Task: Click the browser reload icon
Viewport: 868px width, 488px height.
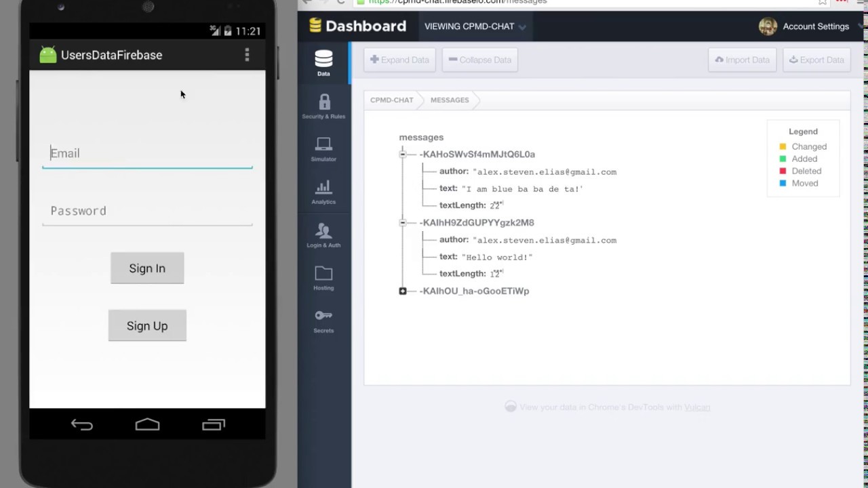Action: (340, 2)
